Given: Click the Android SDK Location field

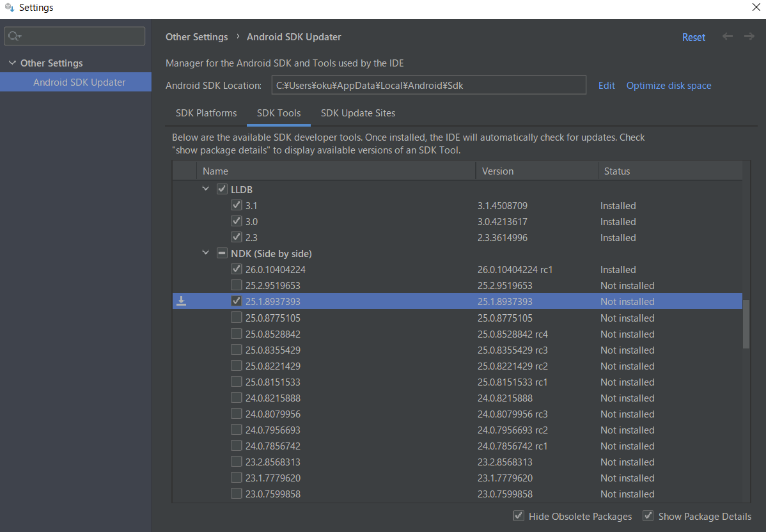Looking at the screenshot, I should point(429,85).
